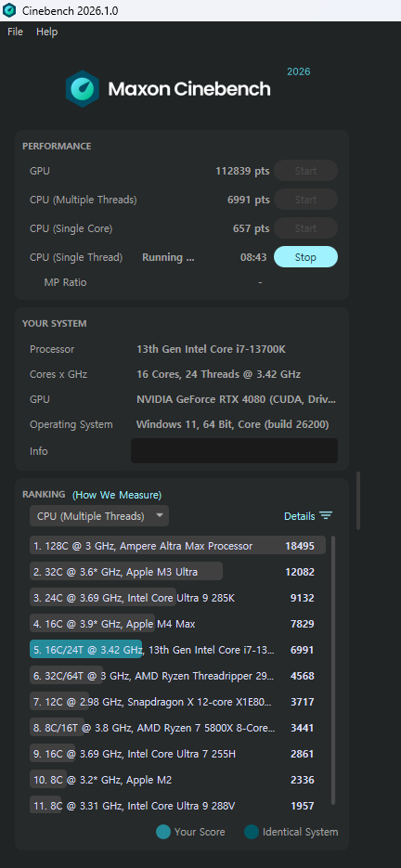Screen dimensions: 401x868
Task: Select the Apple M4 Max ranking row
Action: [x=177, y=624]
